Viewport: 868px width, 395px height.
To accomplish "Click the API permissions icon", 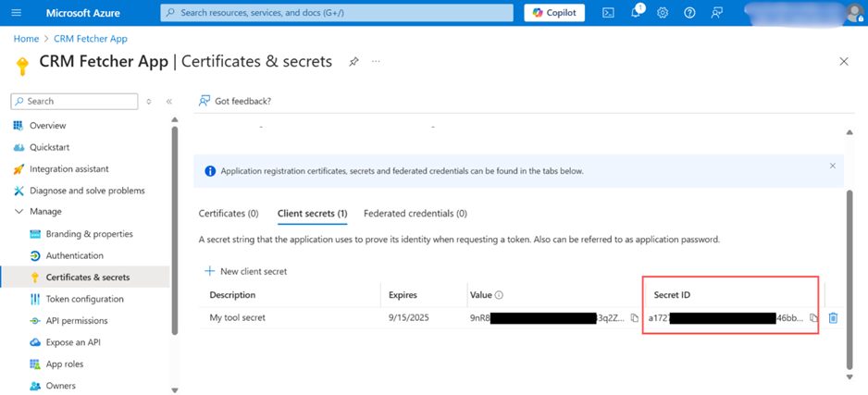I will pyautogui.click(x=35, y=320).
